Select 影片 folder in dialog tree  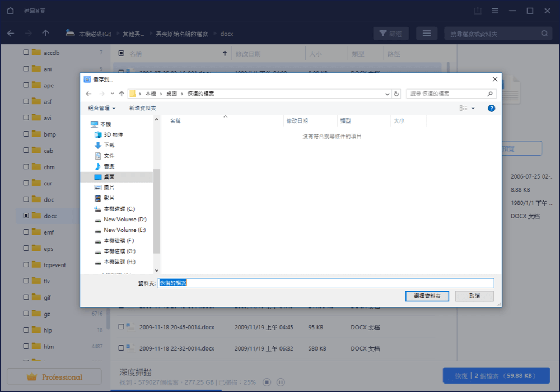(x=109, y=198)
